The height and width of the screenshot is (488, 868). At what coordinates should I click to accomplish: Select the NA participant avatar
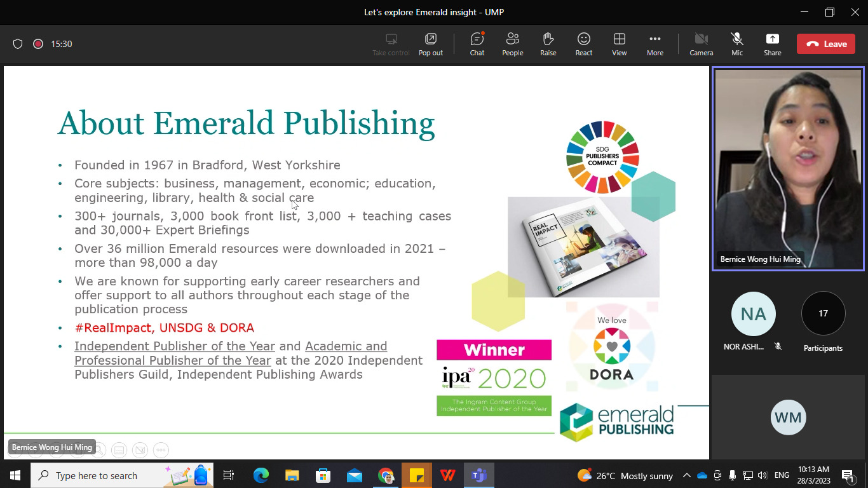pos(754,314)
